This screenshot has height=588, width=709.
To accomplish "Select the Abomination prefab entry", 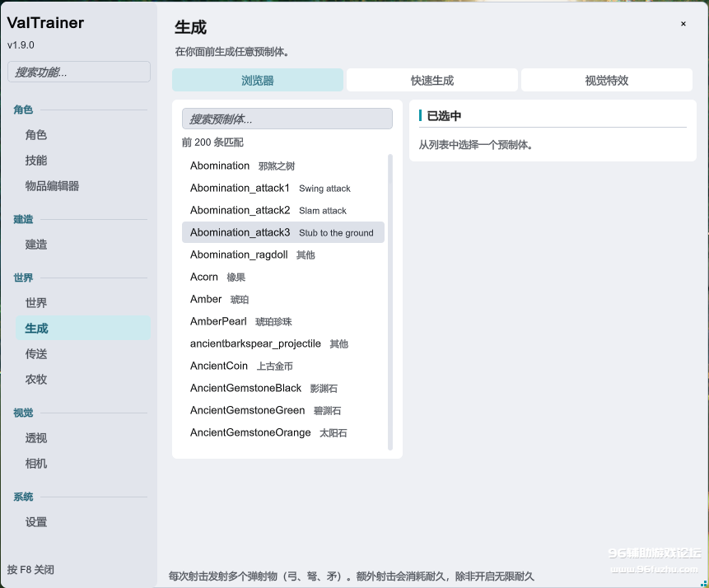I will pyautogui.click(x=283, y=166).
